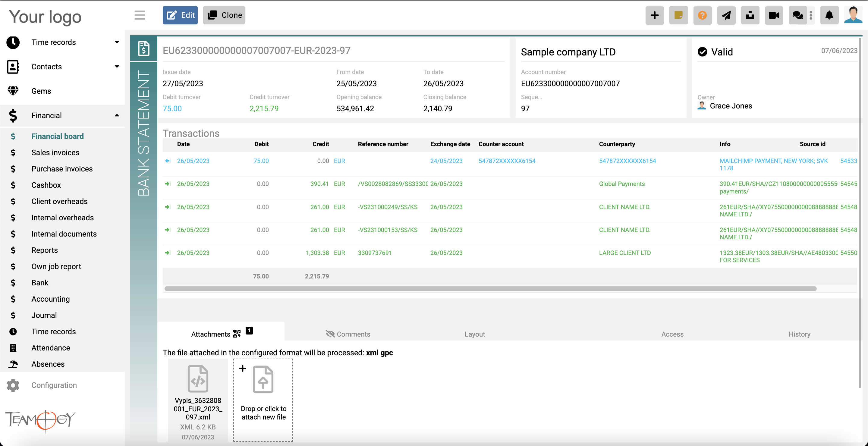This screenshot has height=446, width=868.
Task: Click reference number 3309737691
Action: point(375,253)
